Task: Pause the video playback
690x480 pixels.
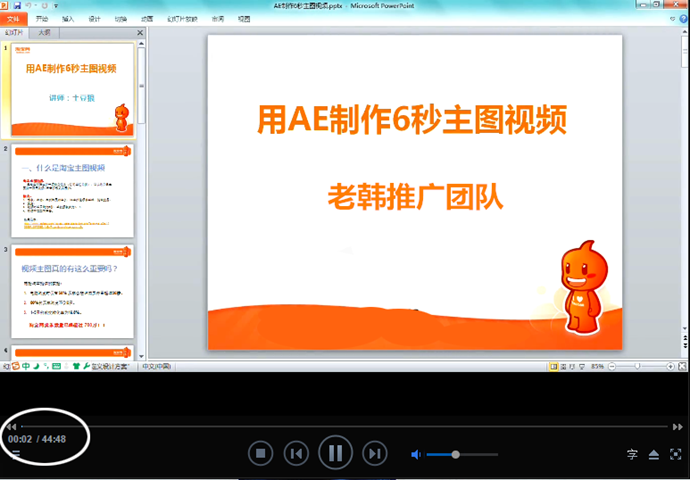Action: tap(335, 453)
